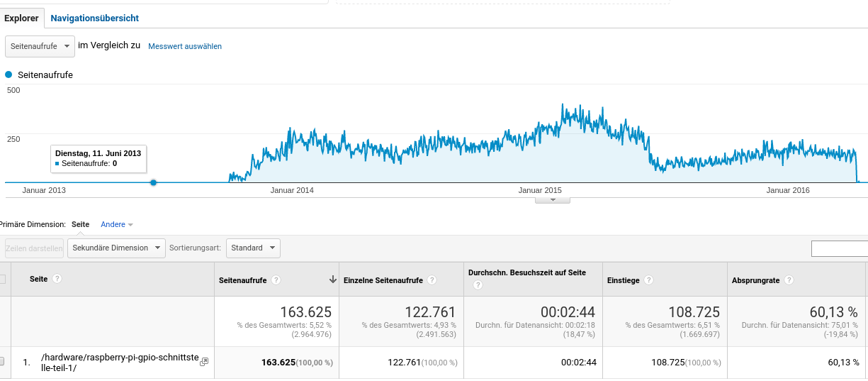Toggle select-all checkbox in table header
This screenshot has height=381, width=868.
coord(1,280)
